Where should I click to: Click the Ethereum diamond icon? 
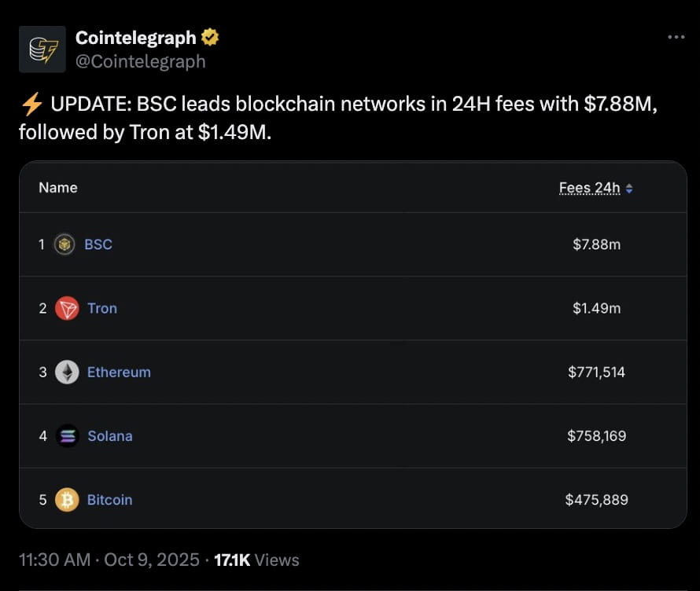pos(67,372)
